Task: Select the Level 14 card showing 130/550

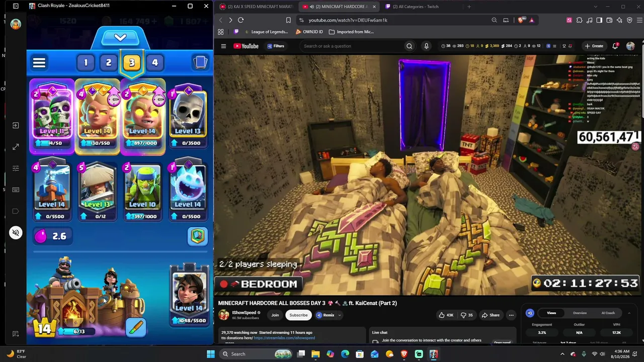Action: 97,117
